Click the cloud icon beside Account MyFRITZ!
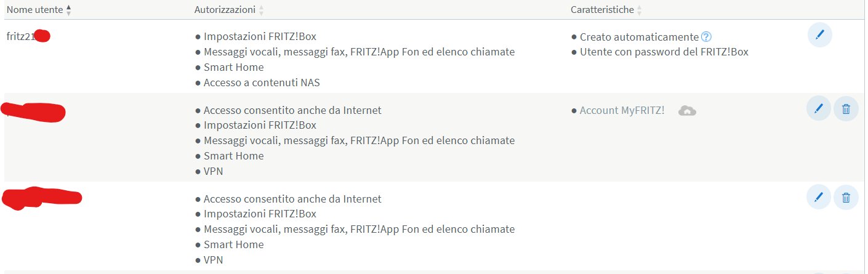 pyautogui.click(x=687, y=111)
